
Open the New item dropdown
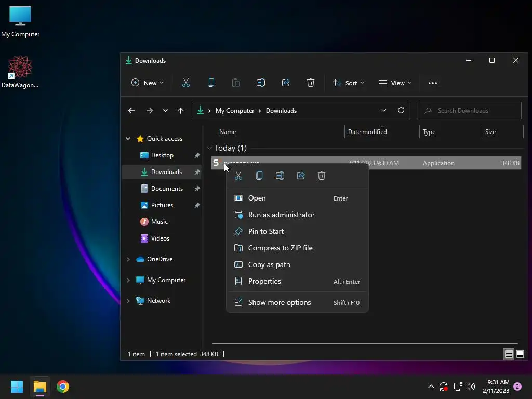(147, 83)
